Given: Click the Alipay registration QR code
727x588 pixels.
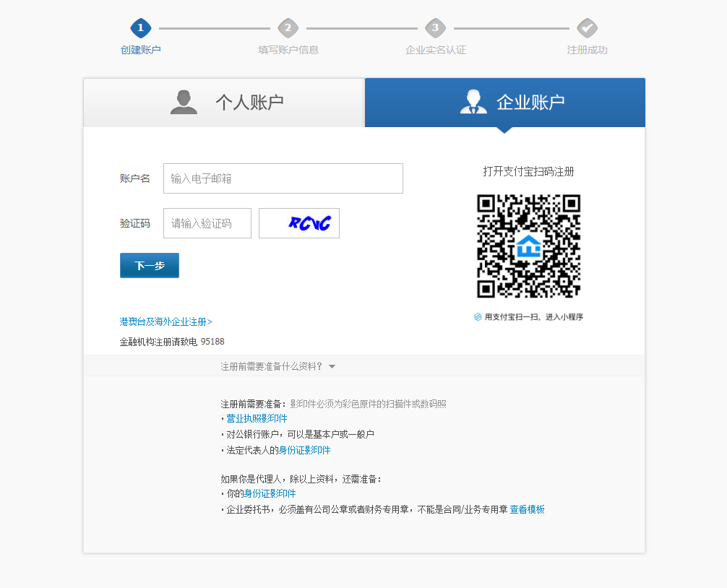Looking at the screenshot, I should [528, 246].
